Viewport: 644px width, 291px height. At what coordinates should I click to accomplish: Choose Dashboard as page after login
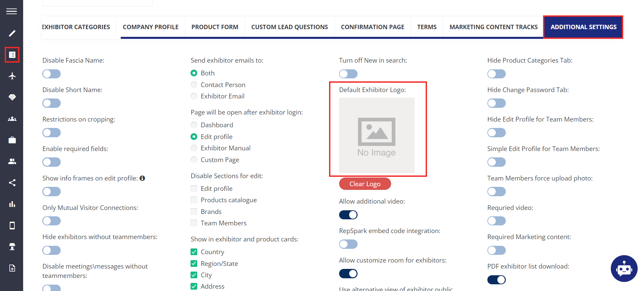(x=194, y=125)
